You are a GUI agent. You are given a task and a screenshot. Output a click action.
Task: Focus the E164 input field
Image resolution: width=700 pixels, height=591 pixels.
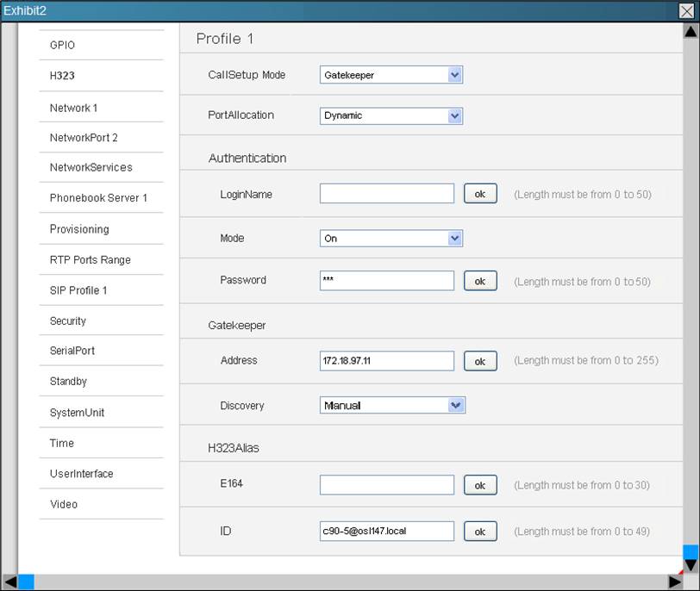click(x=386, y=485)
